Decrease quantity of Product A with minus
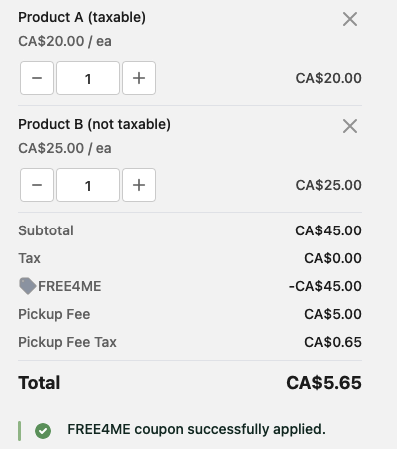Screen dimensions: 397x449 point(37,78)
